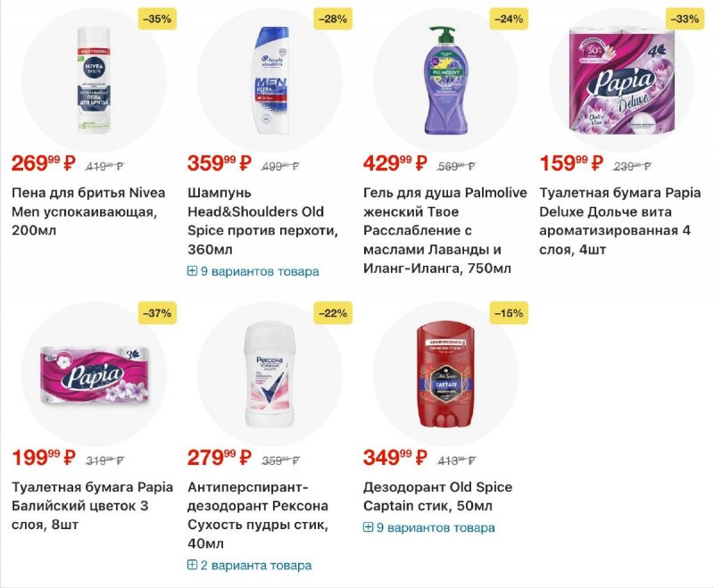Open the Head&Shoulders Old Spice shampoo image
This screenshot has height=588, width=714.
[270, 80]
